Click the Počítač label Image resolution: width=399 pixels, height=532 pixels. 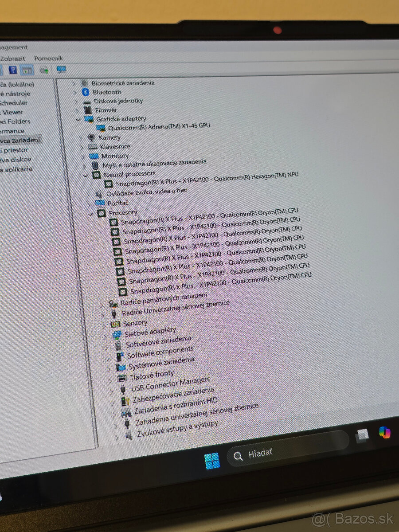118,203
